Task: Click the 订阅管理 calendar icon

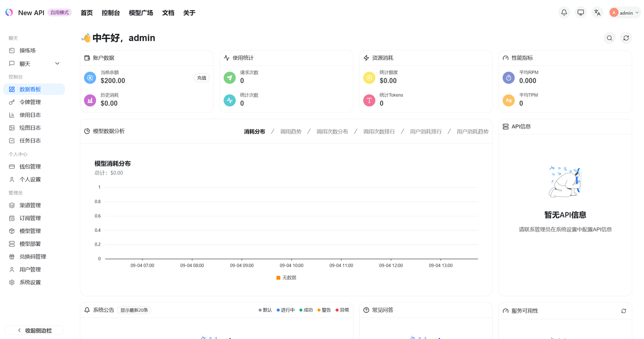Action: point(12,218)
